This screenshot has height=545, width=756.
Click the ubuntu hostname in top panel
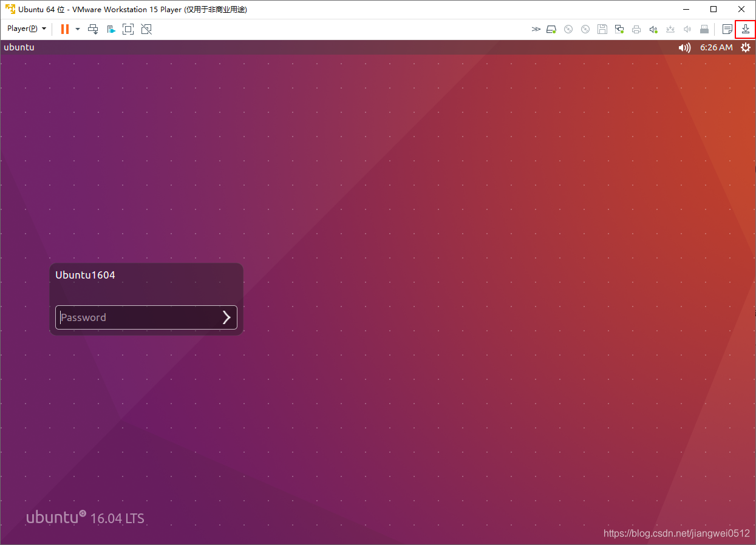point(19,47)
